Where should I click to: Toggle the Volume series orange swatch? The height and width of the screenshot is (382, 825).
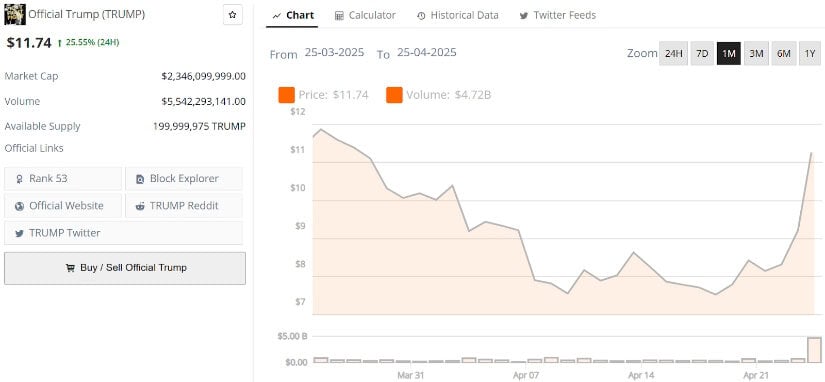[394, 95]
